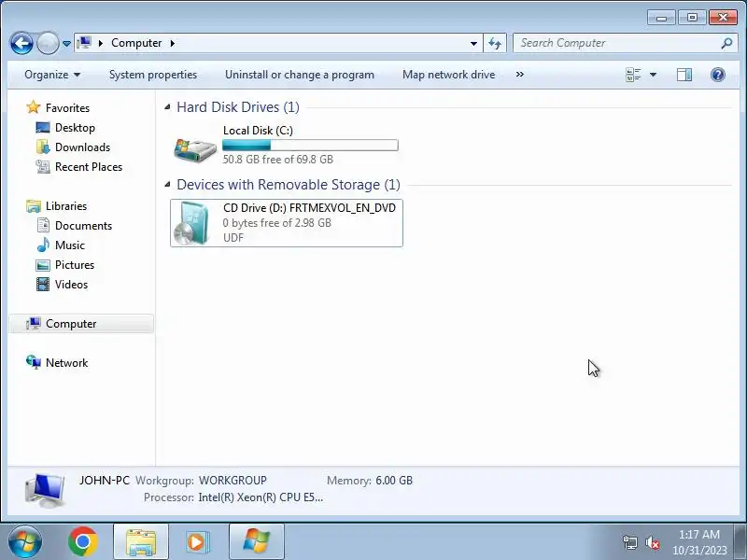The width and height of the screenshot is (747, 560).
Task: Launch Google Chrome from taskbar
Action: pos(83,542)
